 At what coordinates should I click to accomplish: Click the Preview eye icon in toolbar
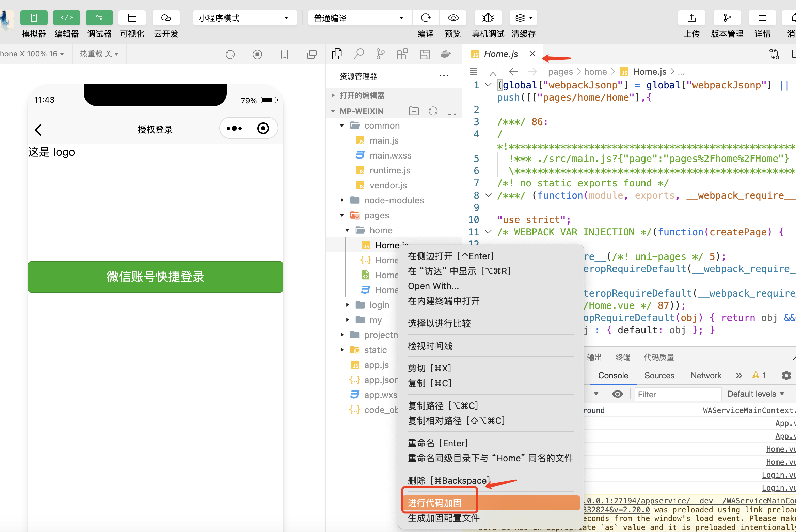453,18
